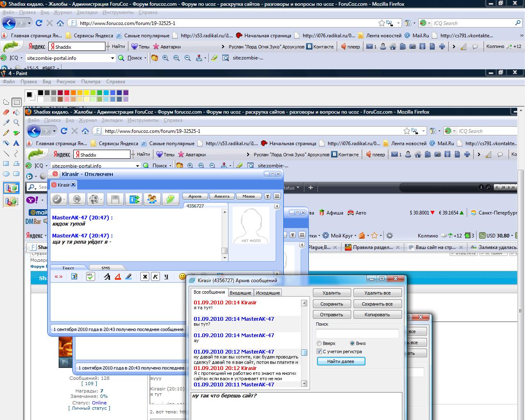Open the Палитра menu in Paint
The height and width of the screenshot is (420, 525).
coord(91,82)
